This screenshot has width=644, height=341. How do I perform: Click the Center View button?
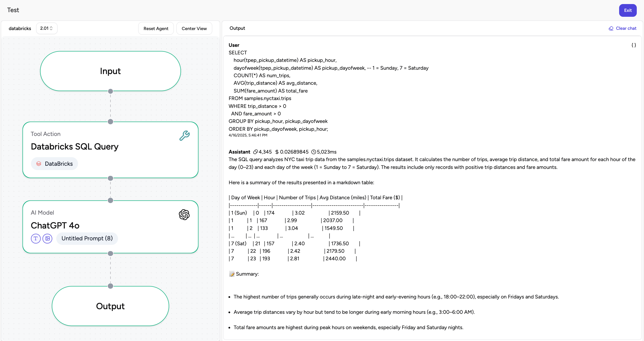pos(194,28)
